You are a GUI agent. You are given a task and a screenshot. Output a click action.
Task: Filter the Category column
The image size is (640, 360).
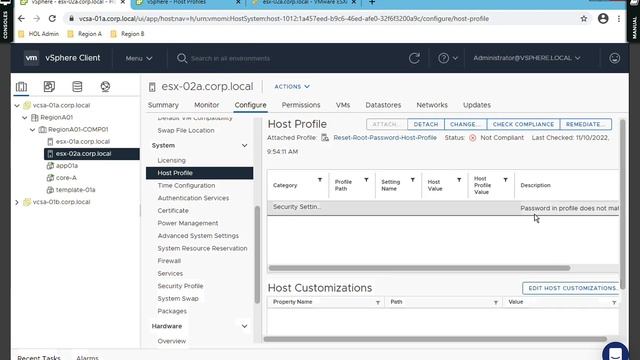[x=320, y=180]
